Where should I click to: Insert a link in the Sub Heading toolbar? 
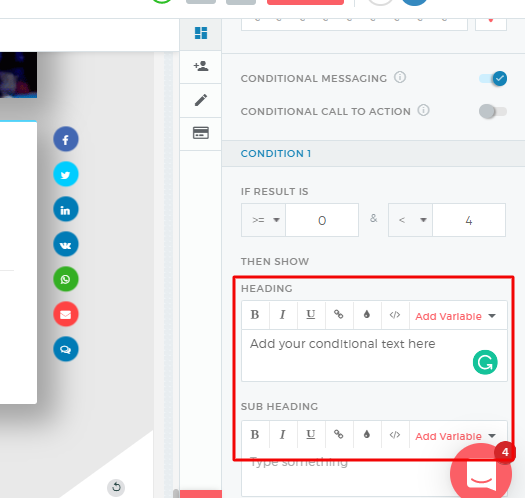tap(339, 435)
